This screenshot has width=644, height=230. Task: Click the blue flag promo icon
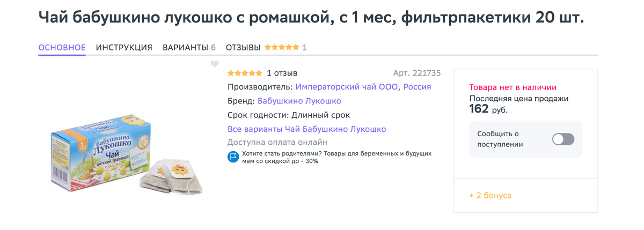(233, 157)
